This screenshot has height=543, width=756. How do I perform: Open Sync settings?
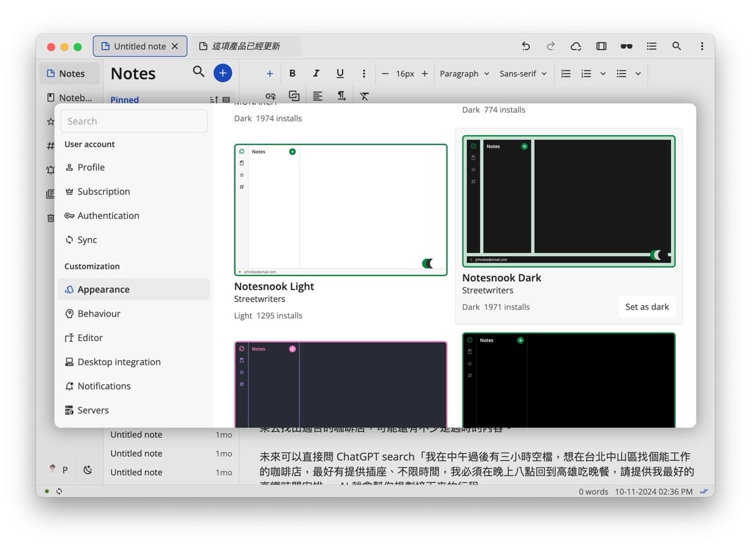coord(134,240)
